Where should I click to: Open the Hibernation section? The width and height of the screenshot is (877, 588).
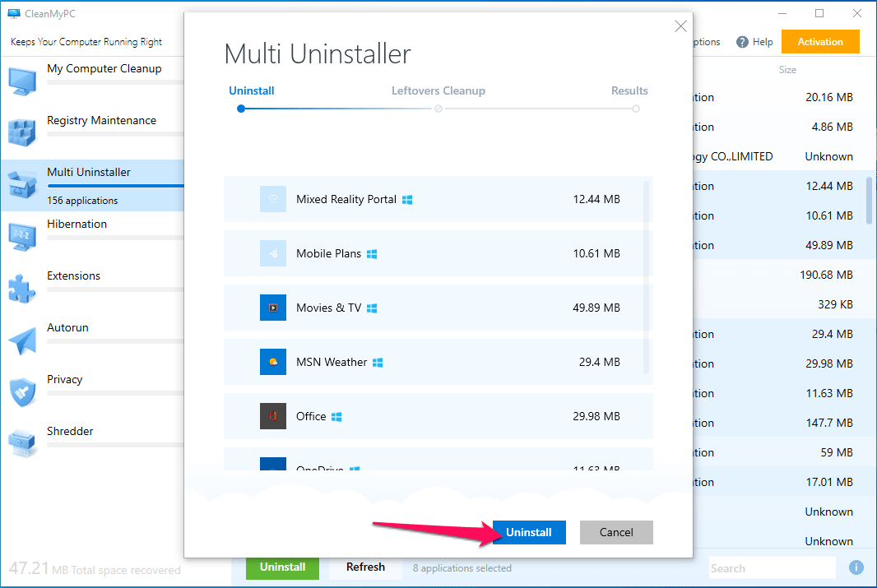point(77,224)
